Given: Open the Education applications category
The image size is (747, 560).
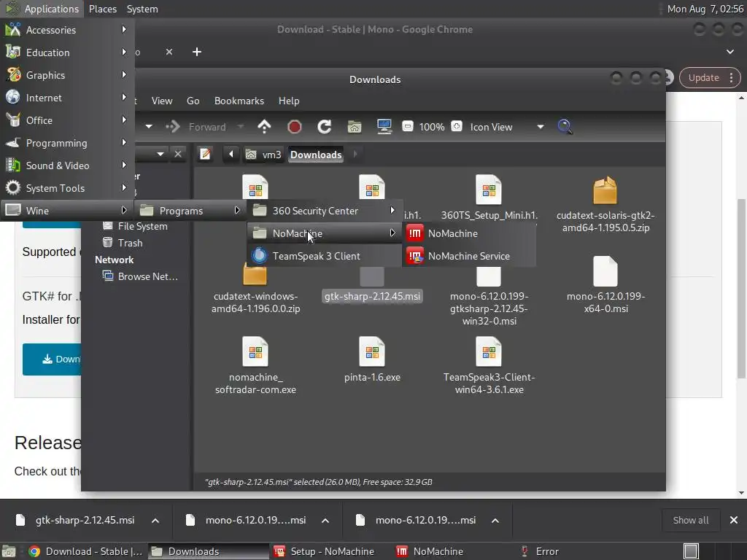Looking at the screenshot, I should [x=67, y=52].
